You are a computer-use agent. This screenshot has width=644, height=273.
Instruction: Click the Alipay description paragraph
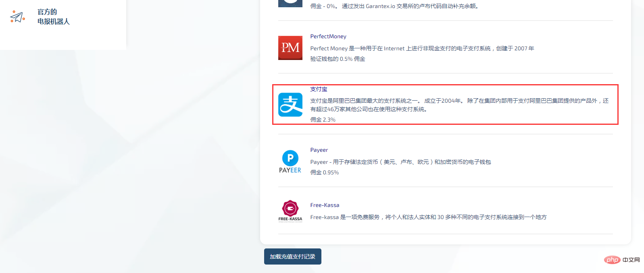[459, 105]
